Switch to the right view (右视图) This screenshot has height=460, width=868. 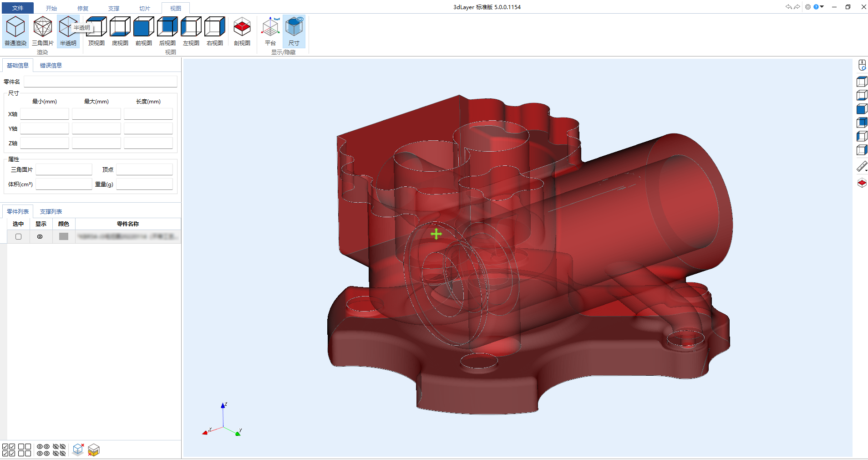pos(215,31)
